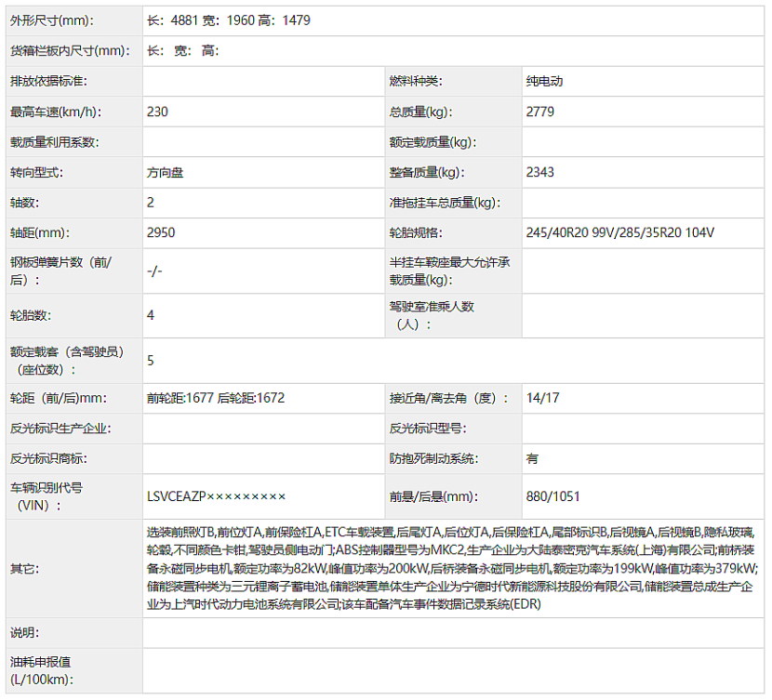The image size is (772, 700).
Task: Click the 前悬/后悬(mm) label
Action: (433, 496)
